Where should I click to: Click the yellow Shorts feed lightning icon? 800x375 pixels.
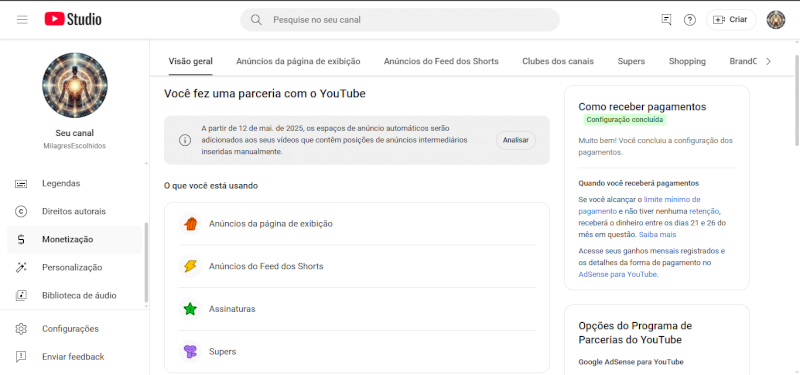(x=190, y=266)
